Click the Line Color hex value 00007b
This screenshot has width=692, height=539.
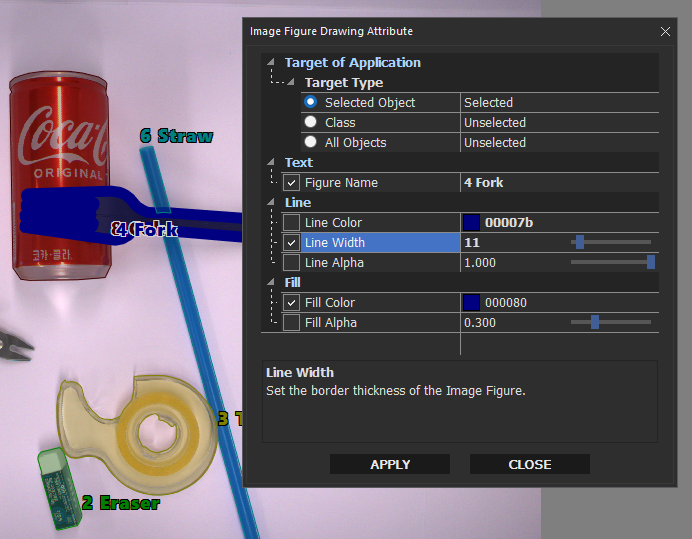tap(509, 222)
